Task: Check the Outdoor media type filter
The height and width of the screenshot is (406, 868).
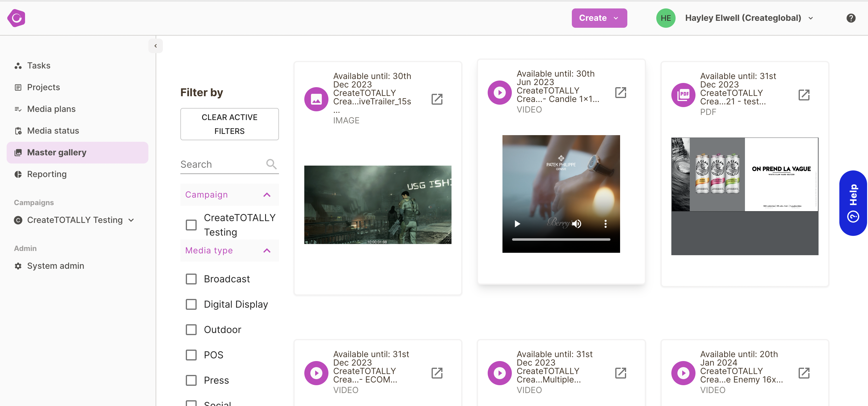Action: pyautogui.click(x=191, y=329)
